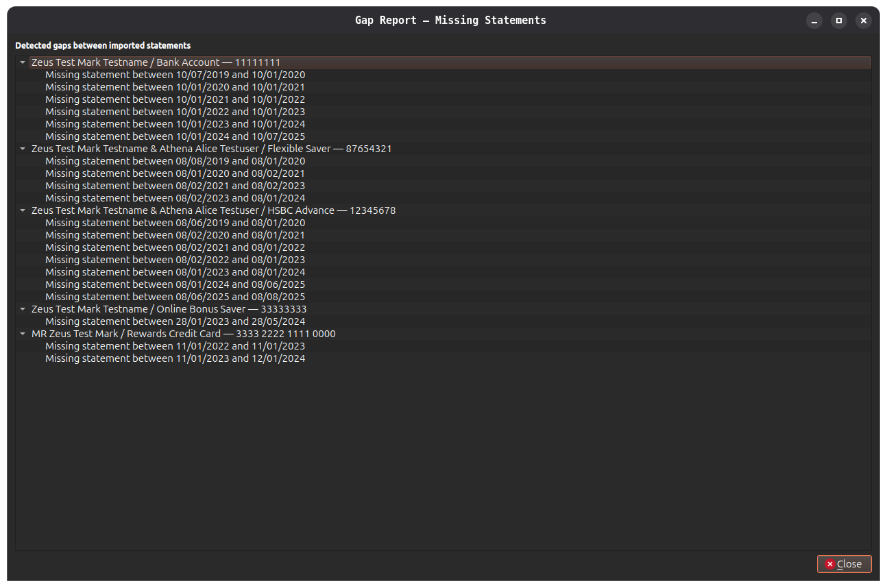Viewport: 887px width, 588px height.
Task: Select Zeus Test Mark Testname / Bank Account row
Action: (450, 62)
